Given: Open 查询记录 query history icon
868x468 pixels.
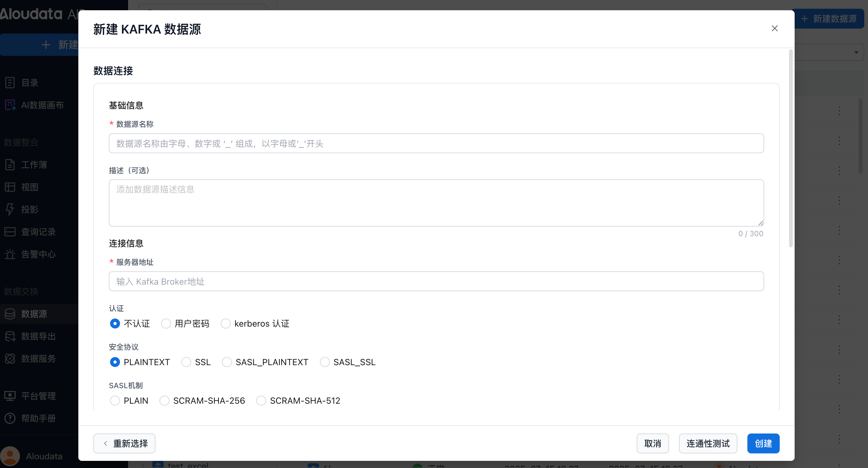Looking at the screenshot, I should [x=10, y=232].
